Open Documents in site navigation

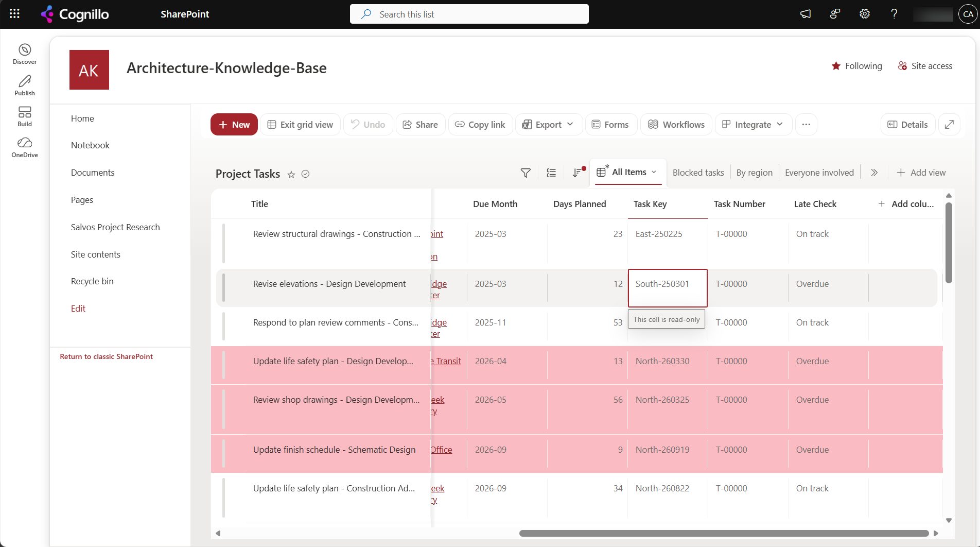tap(93, 173)
